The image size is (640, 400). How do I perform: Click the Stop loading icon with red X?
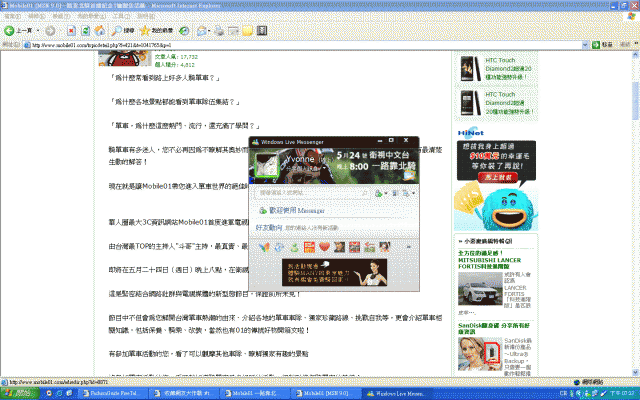[x=71, y=31]
